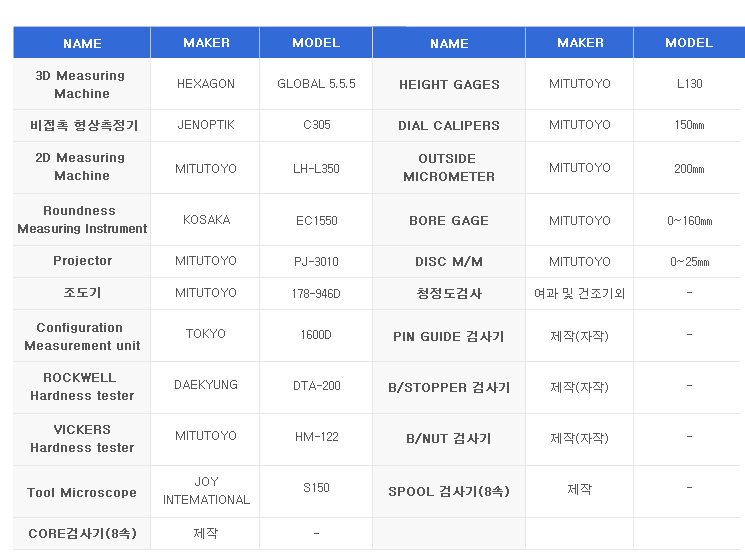745x558 pixels.
Task: Click the HEXAGON maker cell
Action: (x=206, y=84)
